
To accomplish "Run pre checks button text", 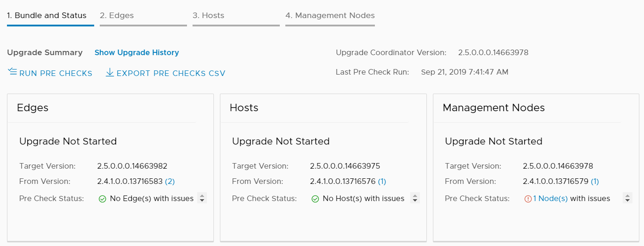I will (56, 73).
